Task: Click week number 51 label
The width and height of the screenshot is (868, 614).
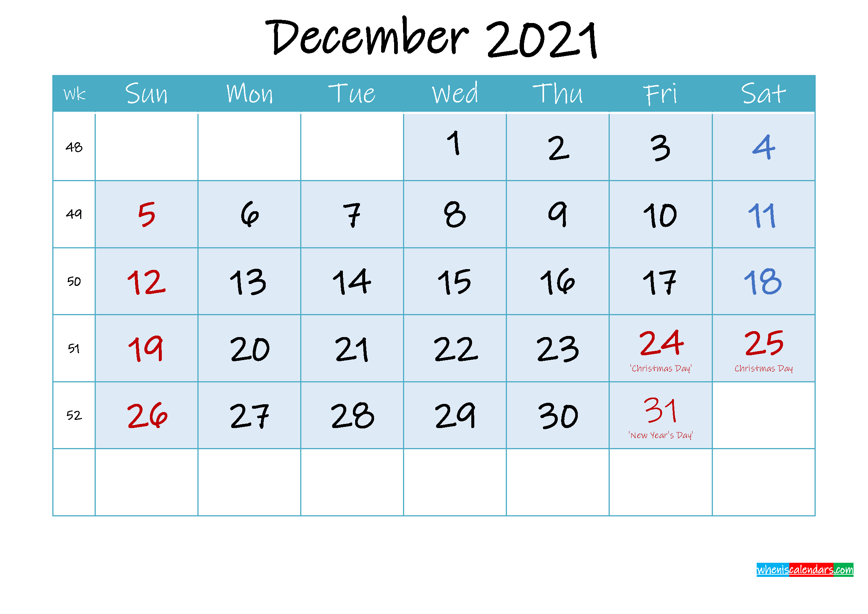Action: 74,347
